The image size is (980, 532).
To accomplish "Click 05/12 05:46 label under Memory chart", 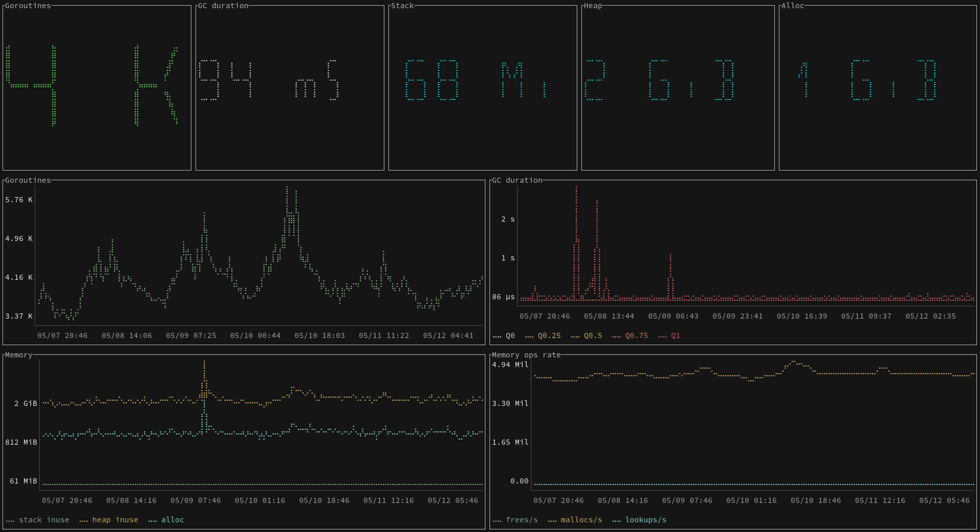I will (x=453, y=500).
